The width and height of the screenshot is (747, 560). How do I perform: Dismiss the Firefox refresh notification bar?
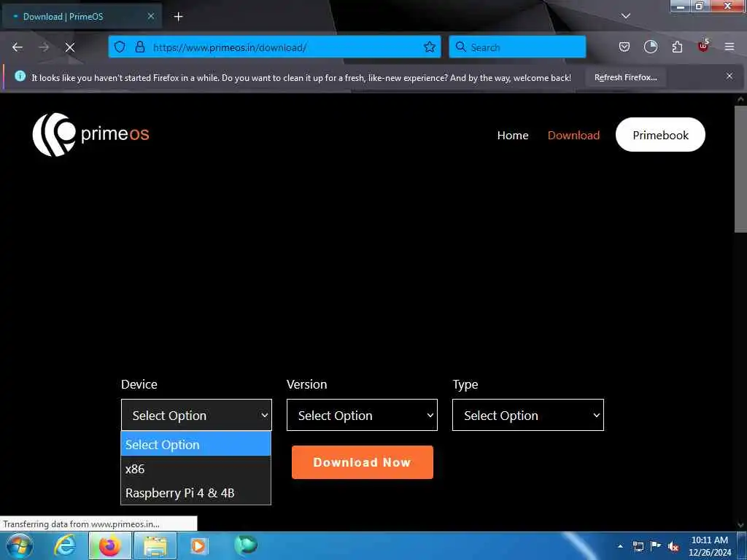(x=729, y=76)
